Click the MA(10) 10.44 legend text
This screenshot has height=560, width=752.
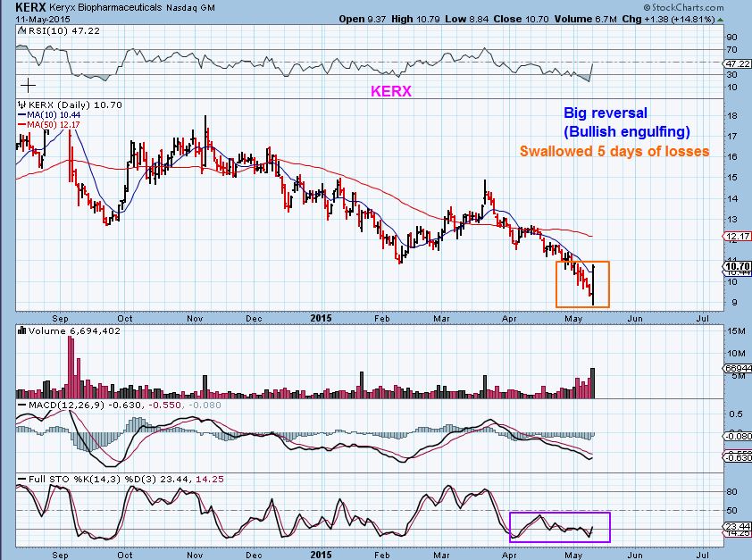54,115
